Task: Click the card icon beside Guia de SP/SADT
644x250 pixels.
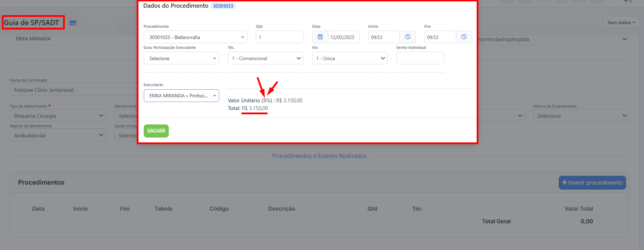Action: [73, 23]
